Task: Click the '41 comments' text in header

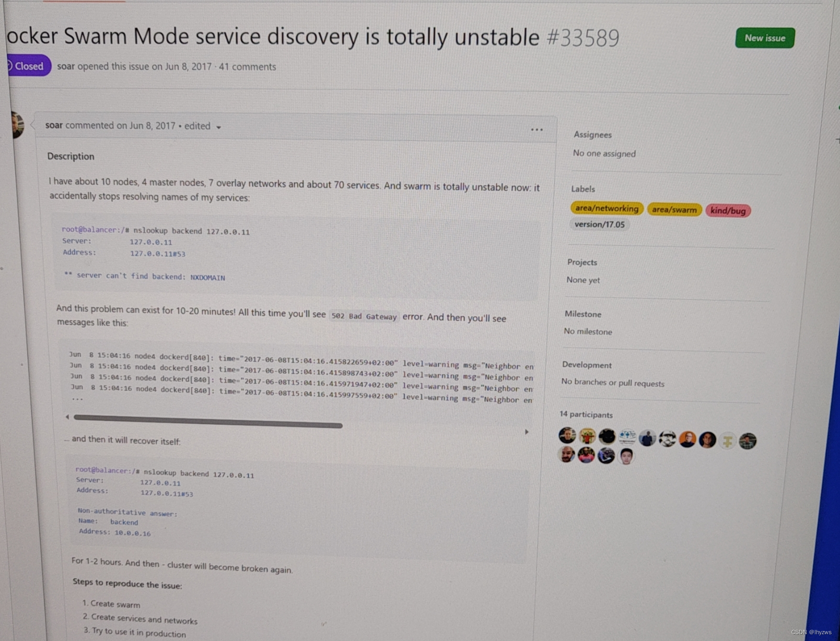Action: coord(247,67)
